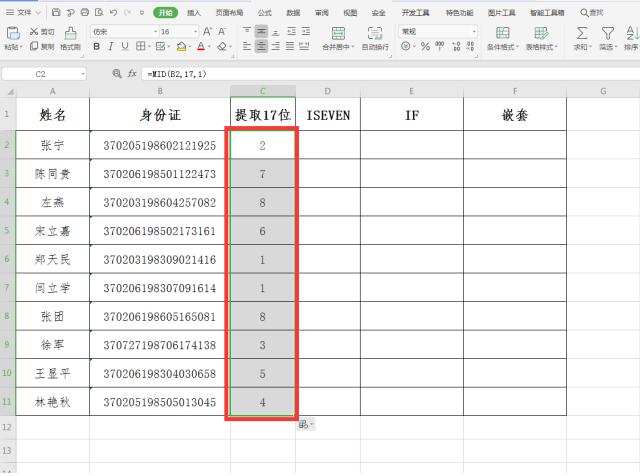Click the Wrap Text 自动换行 icon
640x476 pixels.
(375, 33)
